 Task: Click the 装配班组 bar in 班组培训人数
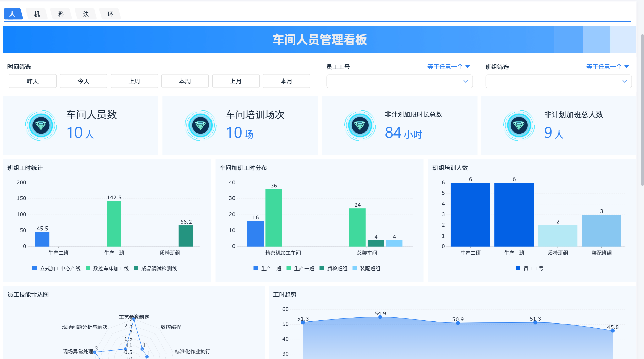(601, 231)
